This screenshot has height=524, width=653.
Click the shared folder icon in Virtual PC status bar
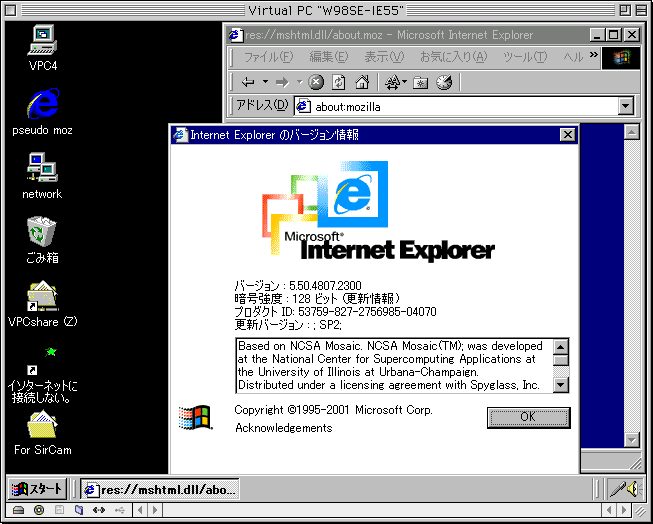point(79,510)
